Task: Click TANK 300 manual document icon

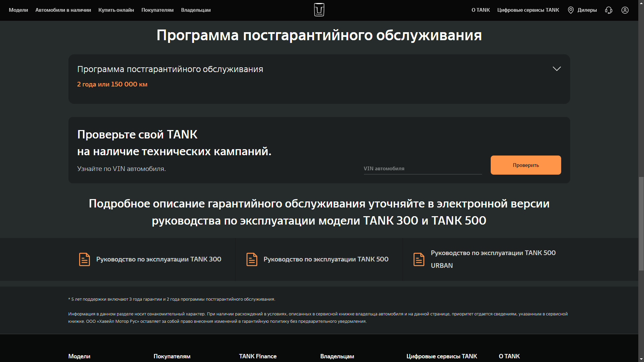Action: (x=84, y=259)
